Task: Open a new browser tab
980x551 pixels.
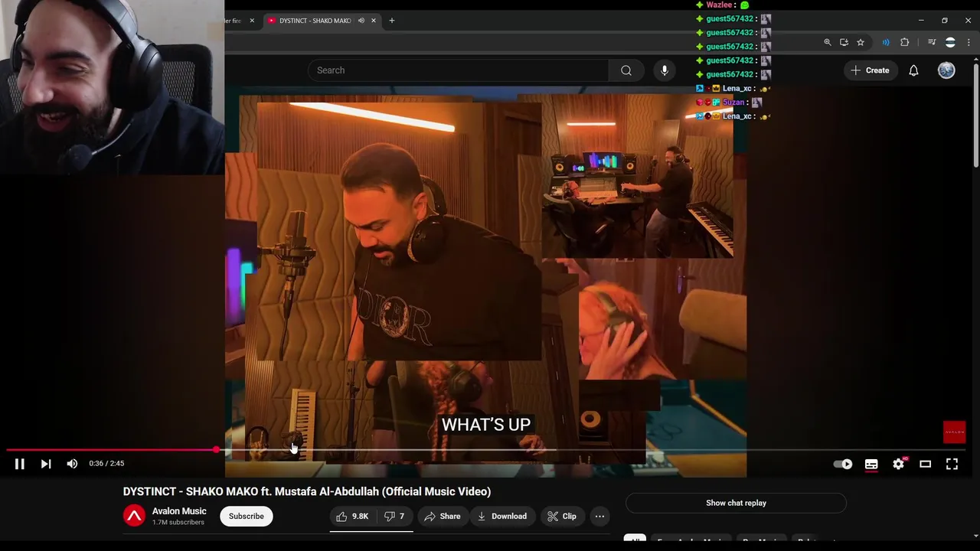Action: tap(391, 21)
